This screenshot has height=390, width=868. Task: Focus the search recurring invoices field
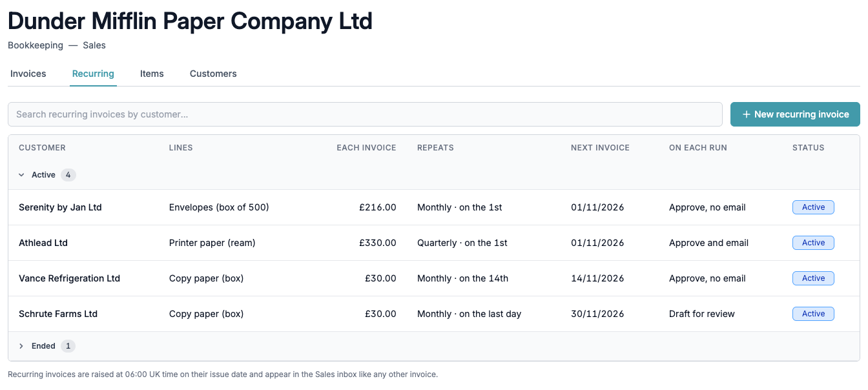click(x=365, y=114)
